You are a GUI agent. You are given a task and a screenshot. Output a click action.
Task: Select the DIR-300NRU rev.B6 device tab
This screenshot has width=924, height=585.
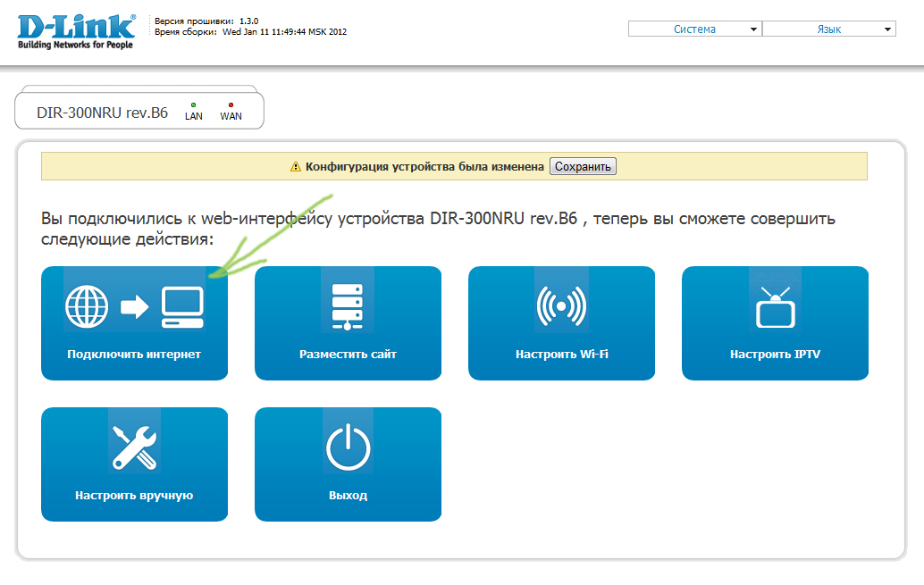click(103, 113)
